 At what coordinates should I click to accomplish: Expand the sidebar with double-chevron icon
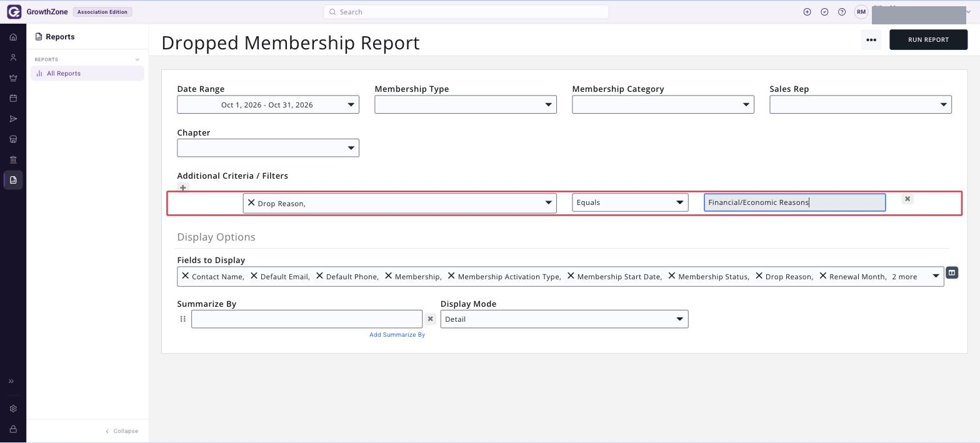[11, 381]
